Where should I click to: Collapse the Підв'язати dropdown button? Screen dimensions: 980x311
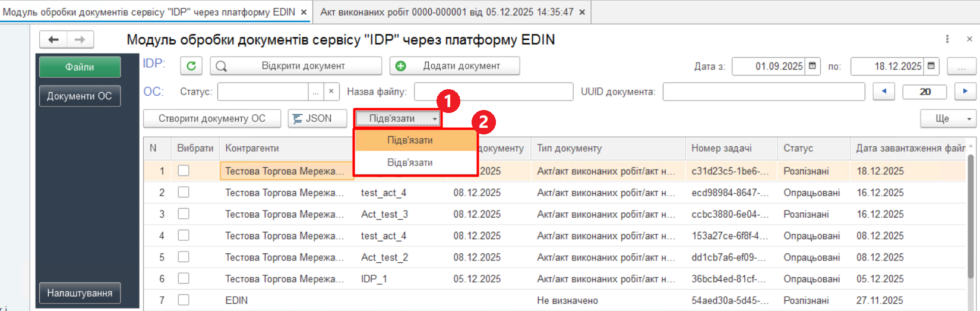coord(398,119)
